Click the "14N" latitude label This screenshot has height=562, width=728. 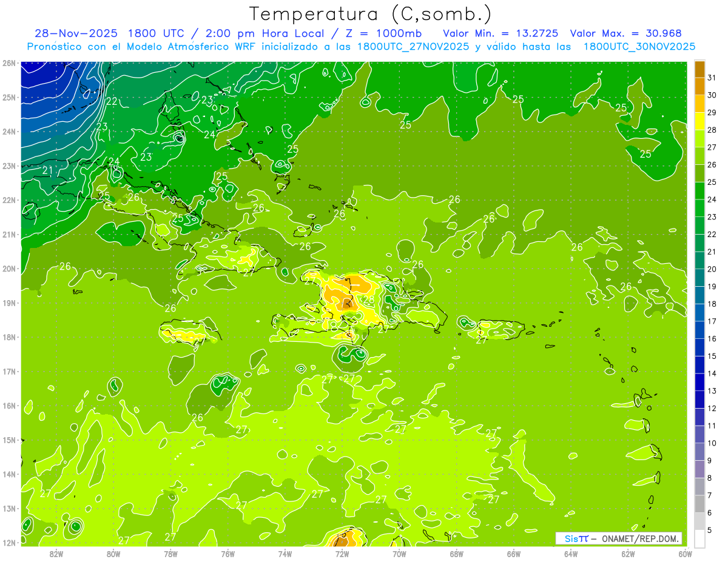pos(9,474)
